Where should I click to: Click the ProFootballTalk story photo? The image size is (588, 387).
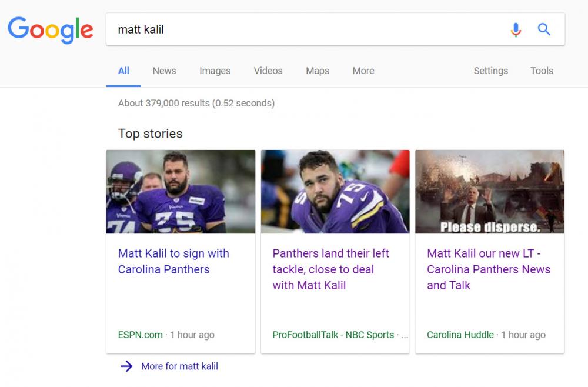[x=335, y=192]
